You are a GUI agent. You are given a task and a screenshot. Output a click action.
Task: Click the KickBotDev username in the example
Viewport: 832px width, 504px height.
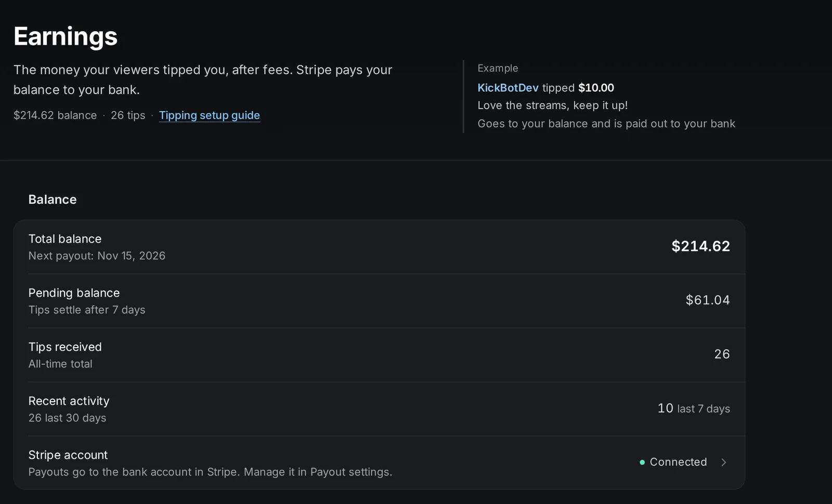(508, 88)
